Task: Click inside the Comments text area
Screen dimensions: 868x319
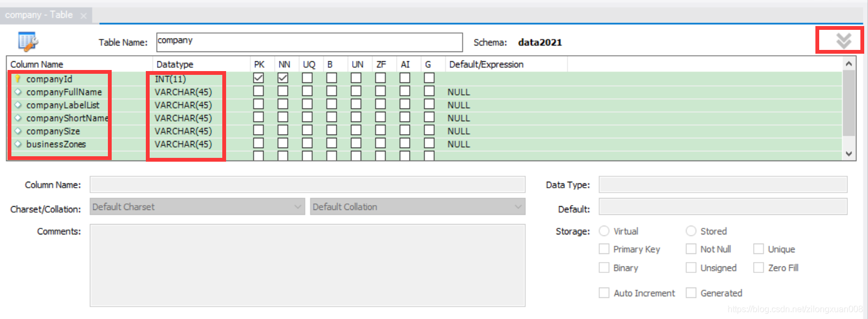Action: point(307,265)
